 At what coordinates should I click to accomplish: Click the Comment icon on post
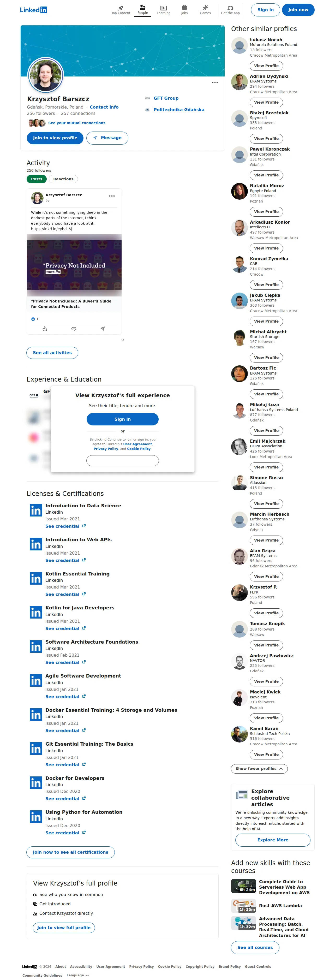tap(74, 329)
